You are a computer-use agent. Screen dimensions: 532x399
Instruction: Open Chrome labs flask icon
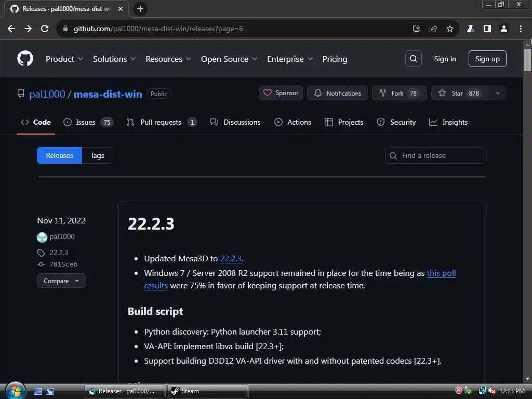(470, 29)
